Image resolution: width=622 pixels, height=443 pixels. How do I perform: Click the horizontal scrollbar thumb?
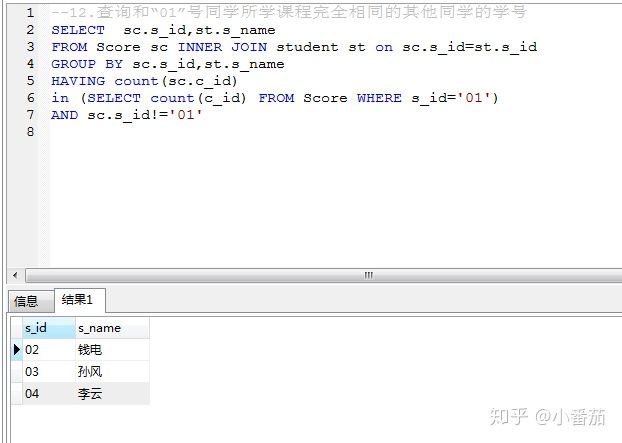coord(324,275)
